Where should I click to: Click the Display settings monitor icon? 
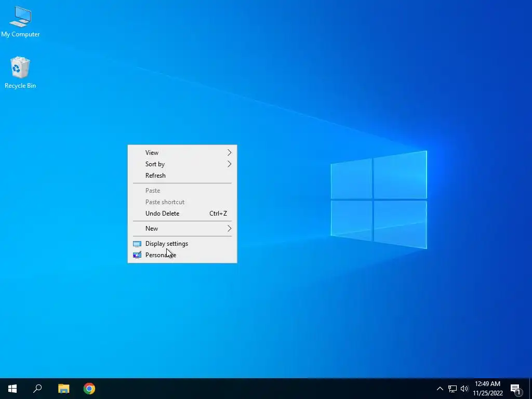[x=137, y=244]
